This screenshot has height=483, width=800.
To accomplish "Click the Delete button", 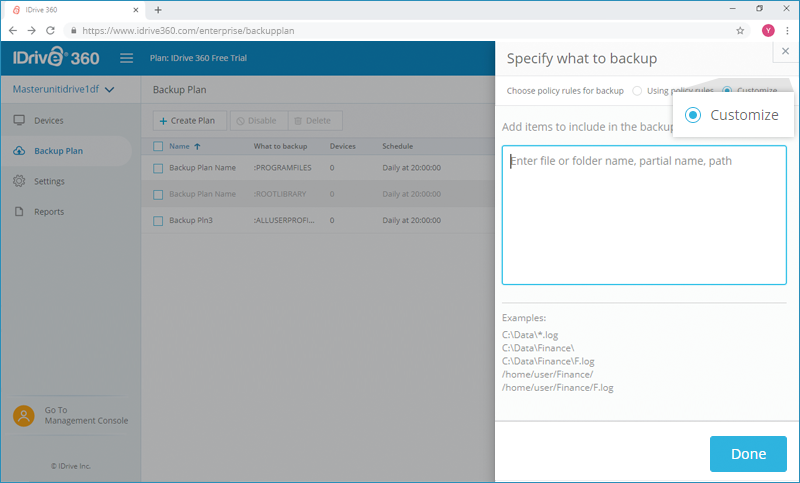I will pyautogui.click(x=315, y=121).
